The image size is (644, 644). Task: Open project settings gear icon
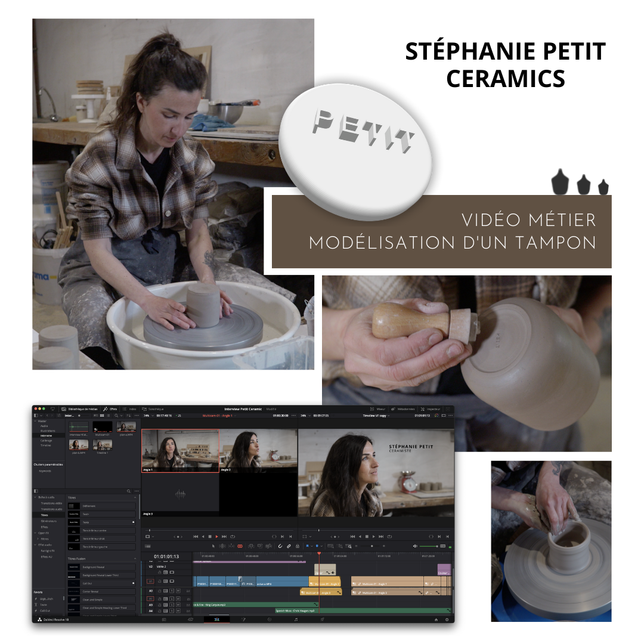[447, 620]
